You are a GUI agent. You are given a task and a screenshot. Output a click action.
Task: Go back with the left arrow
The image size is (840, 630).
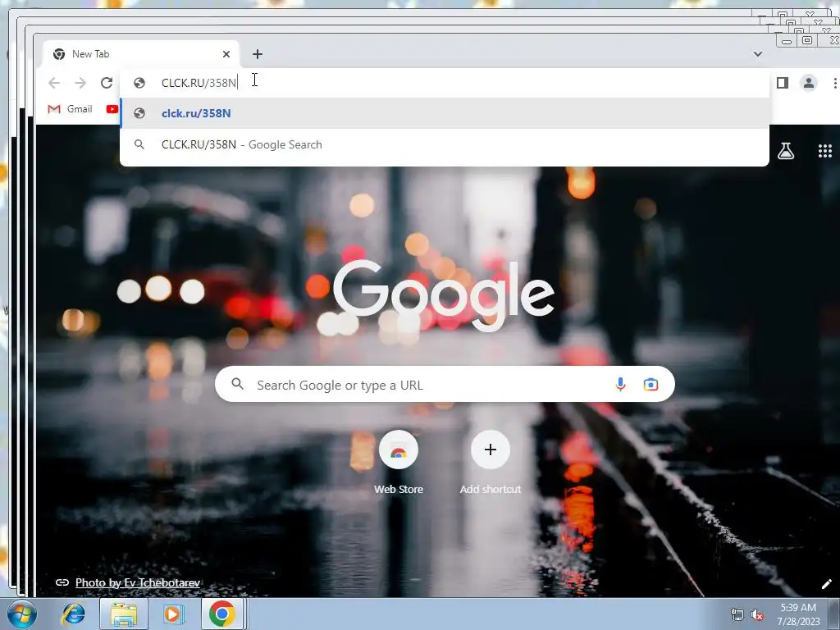tap(54, 83)
